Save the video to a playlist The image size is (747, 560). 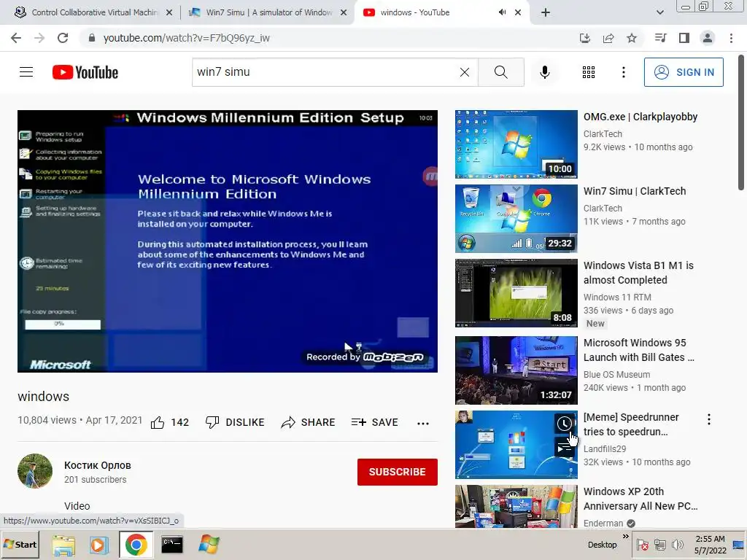coord(374,422)
